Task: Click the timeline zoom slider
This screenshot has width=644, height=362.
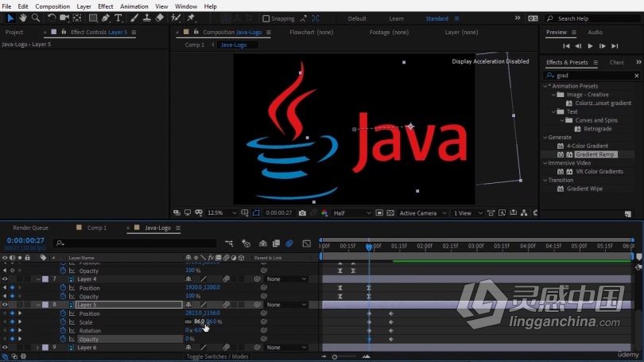Action: (x=335, y=356)
